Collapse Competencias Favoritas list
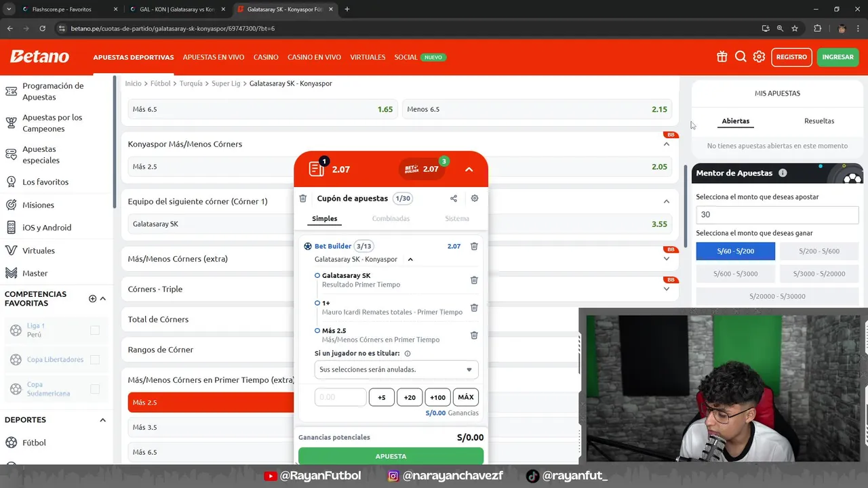Viewport: 868px width, 488px height. (103, 299)
